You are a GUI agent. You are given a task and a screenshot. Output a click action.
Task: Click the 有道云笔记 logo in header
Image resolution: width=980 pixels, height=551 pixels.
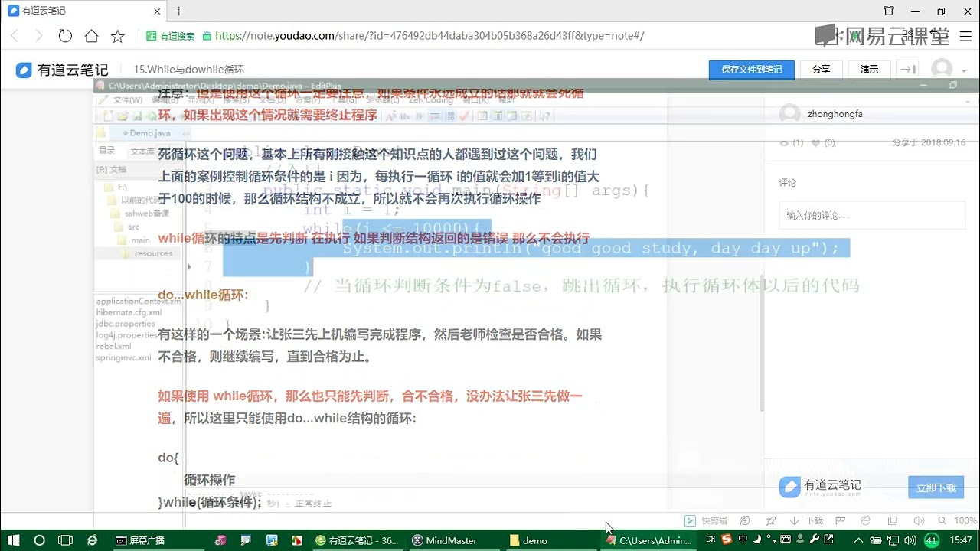coord(63,70)
